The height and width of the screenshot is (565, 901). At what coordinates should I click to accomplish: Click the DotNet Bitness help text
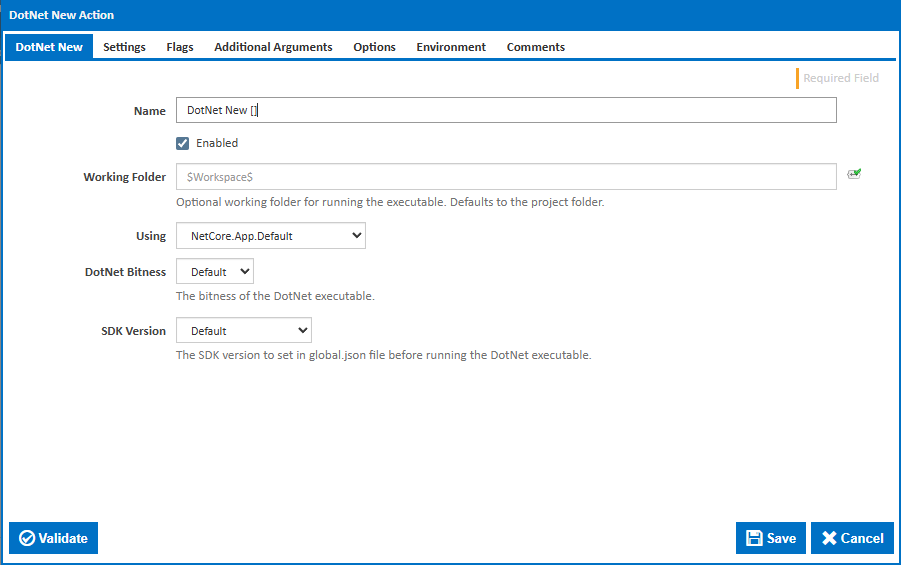click(275, 296)
